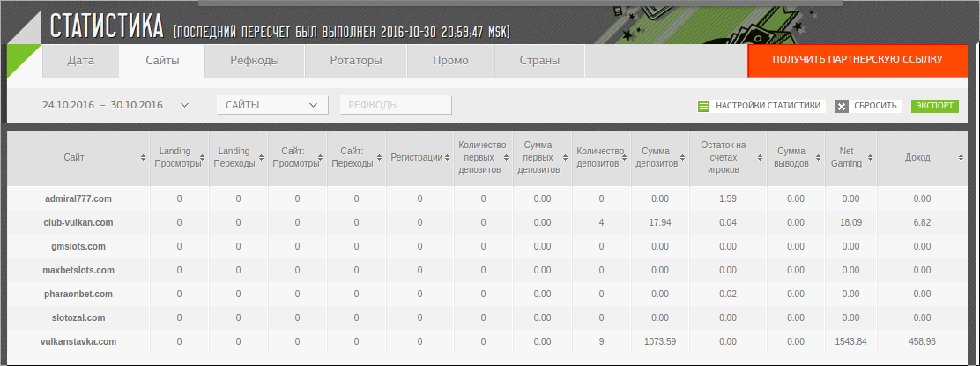
Task: Click the gmslots.com row label
Action: click(78, 247)
